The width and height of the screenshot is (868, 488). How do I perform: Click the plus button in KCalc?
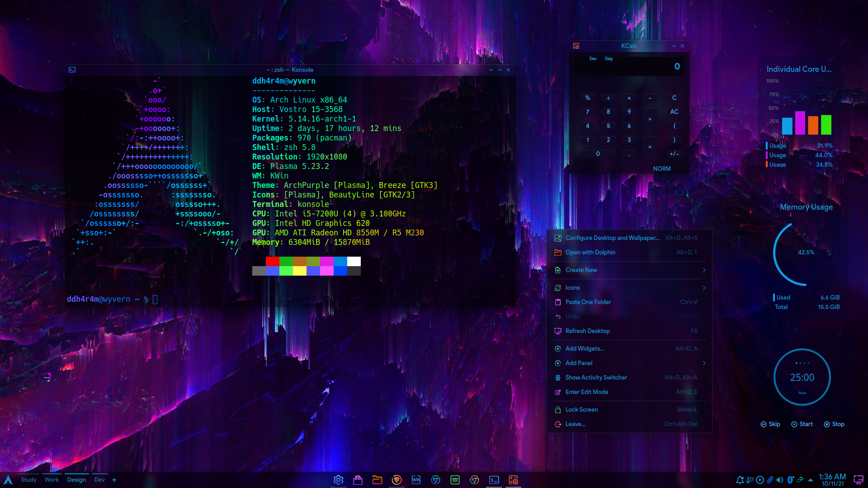pos(650,119)
